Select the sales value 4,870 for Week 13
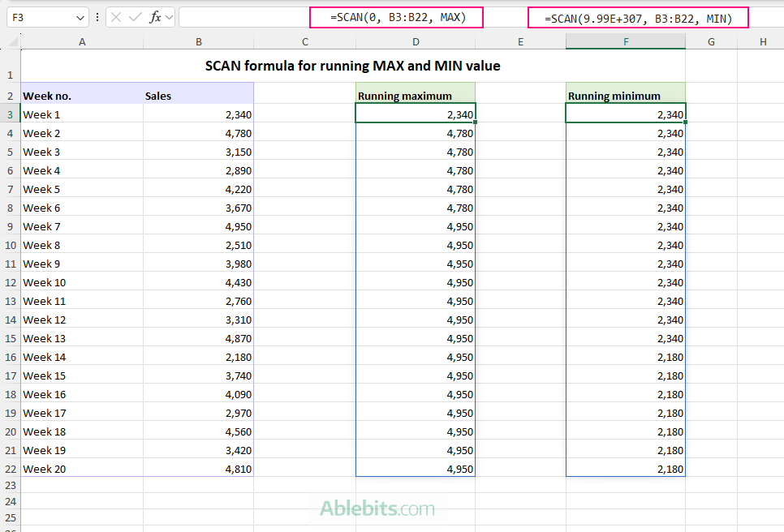 [199, 338]
